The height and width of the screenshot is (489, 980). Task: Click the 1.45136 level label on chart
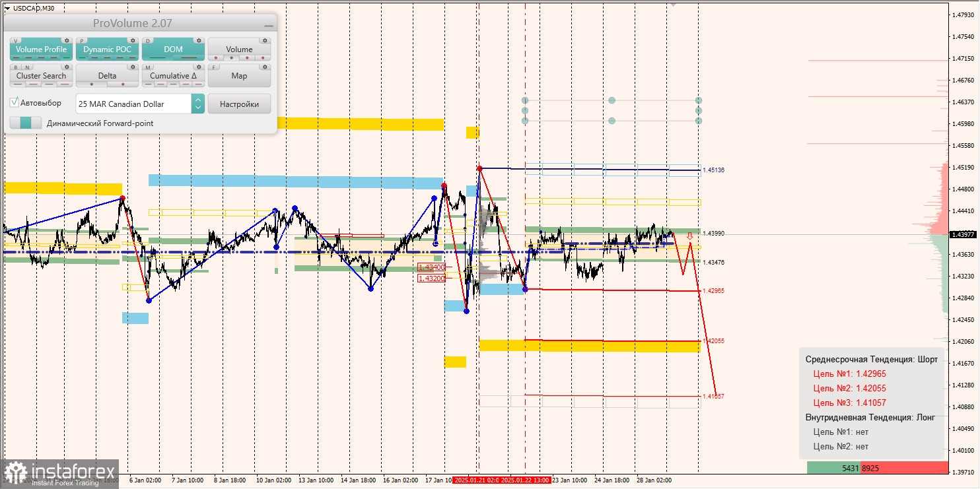click(713, 170)
